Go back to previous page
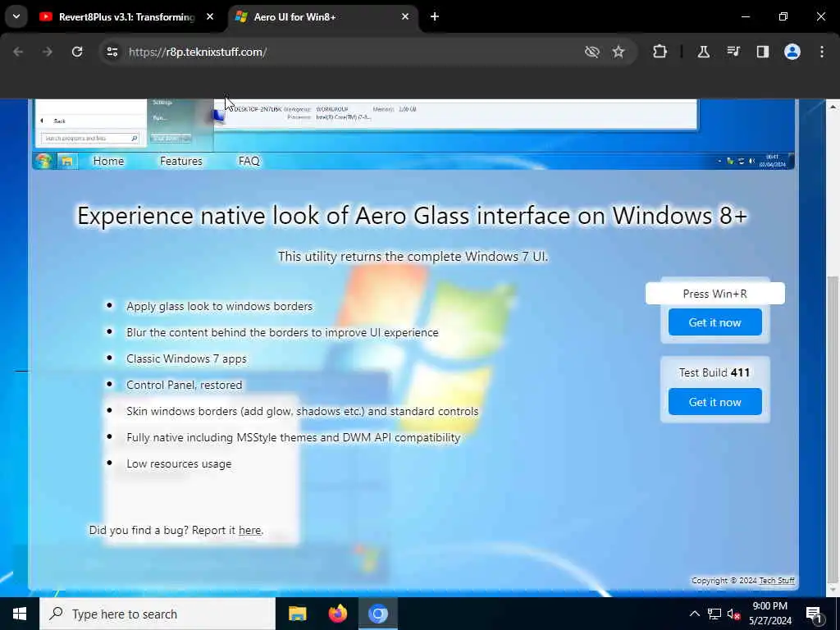 (18, 52)
